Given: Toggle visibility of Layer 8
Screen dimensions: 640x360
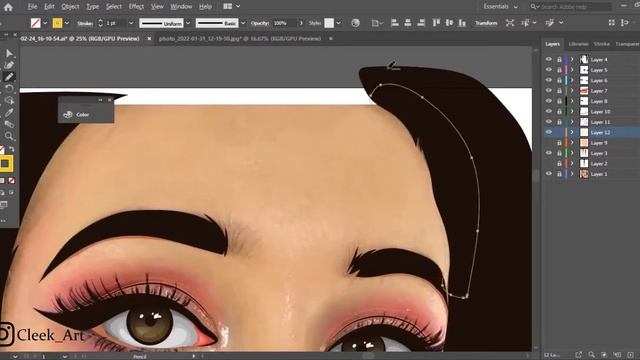Looking at the screenshot, I should (x=549, y=101).
